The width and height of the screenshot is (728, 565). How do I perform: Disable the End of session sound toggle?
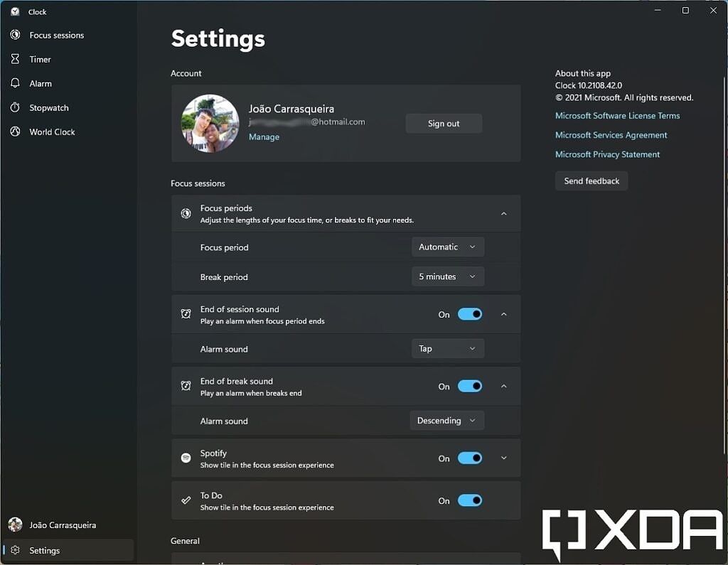coord(469,314)
